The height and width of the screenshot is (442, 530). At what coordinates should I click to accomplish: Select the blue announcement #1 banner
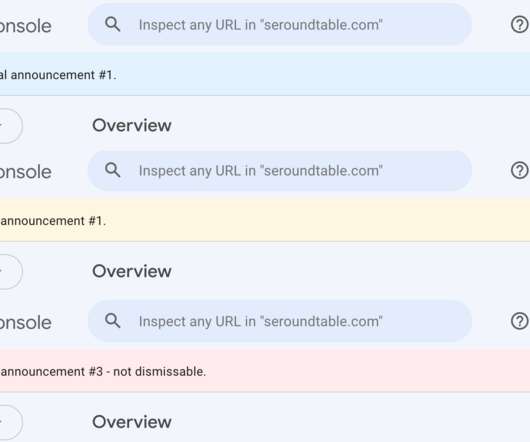point(265,74)
